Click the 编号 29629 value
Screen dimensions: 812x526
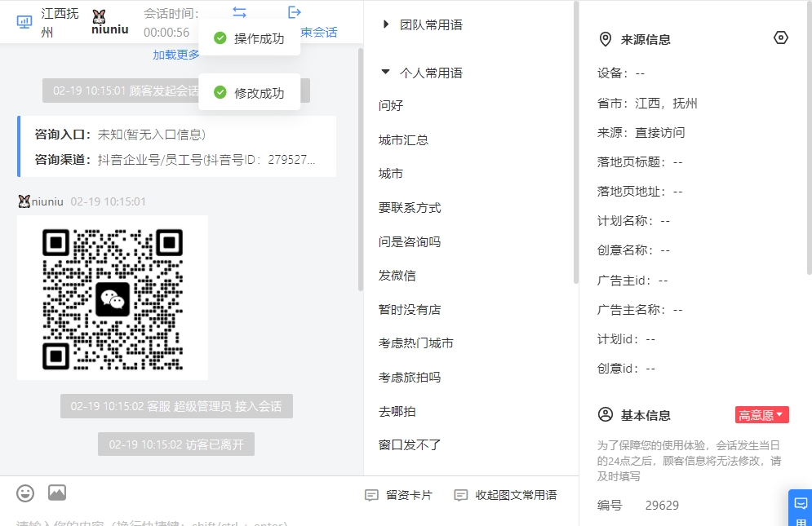click(662, 506)
